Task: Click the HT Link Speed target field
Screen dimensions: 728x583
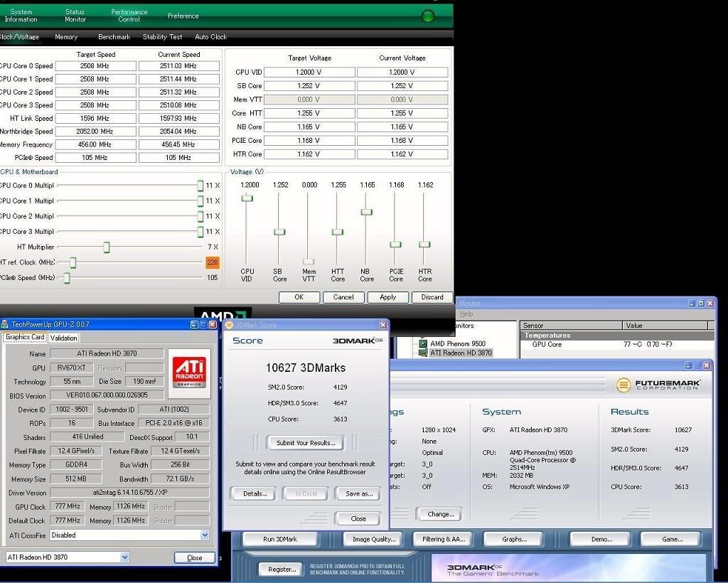Action: pos(96,118)
